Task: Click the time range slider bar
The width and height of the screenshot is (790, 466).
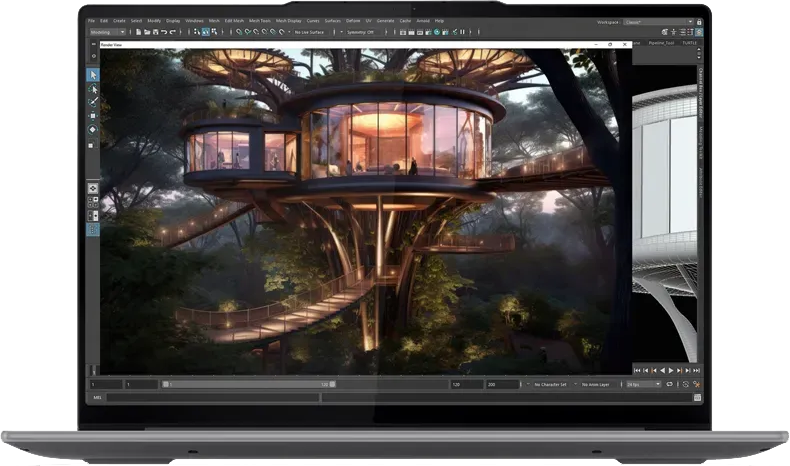Action: click(250, 384)
